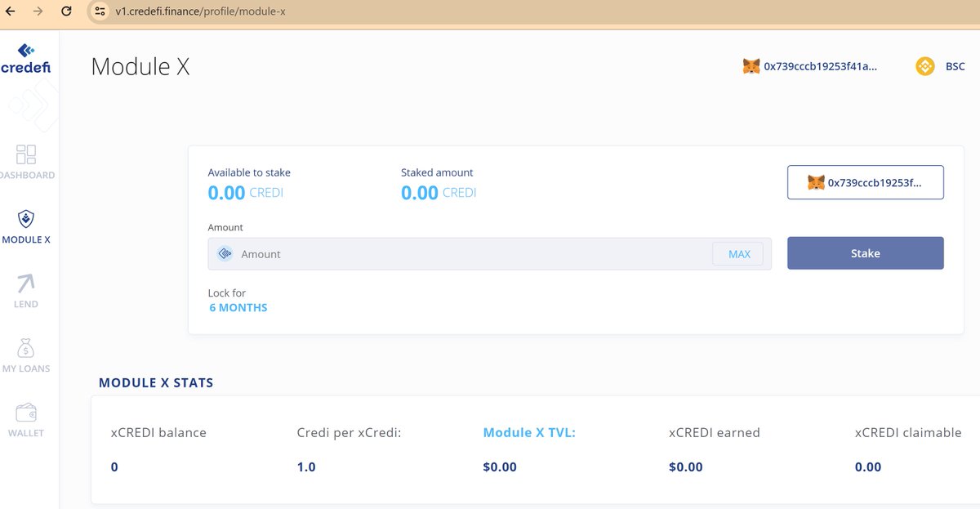Image resolution: width=980 pixels, height=509 pixels.
Task: Open the Lend arrow icon
Action: [x=26, y=284]
